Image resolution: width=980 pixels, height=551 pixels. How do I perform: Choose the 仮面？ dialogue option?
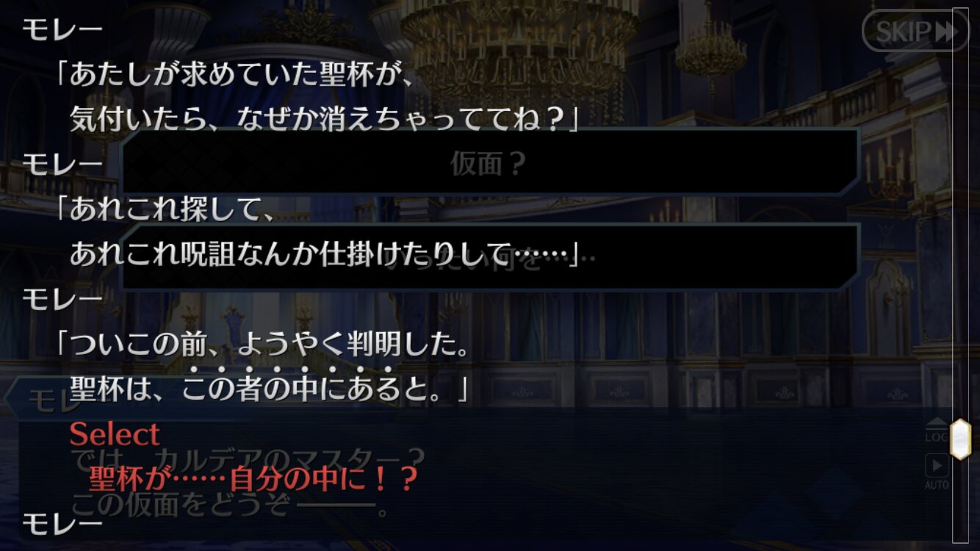(x=490, y=163)
